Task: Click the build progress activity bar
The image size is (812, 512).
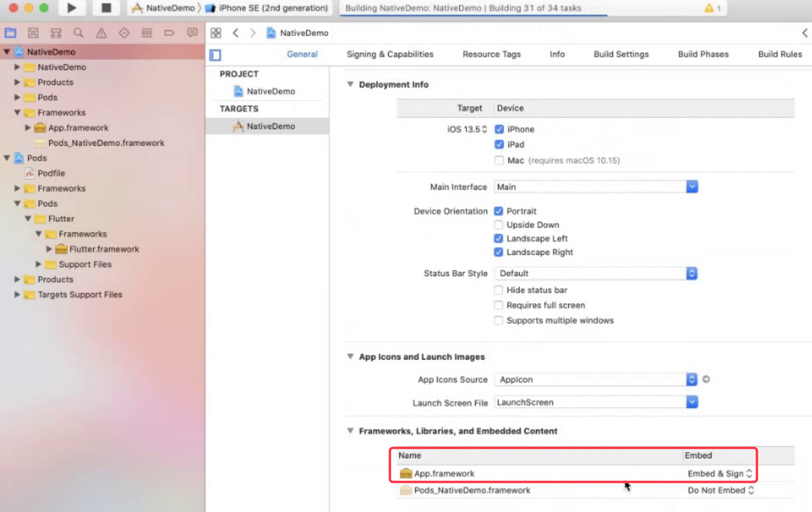Action: (x=533, y=8)
